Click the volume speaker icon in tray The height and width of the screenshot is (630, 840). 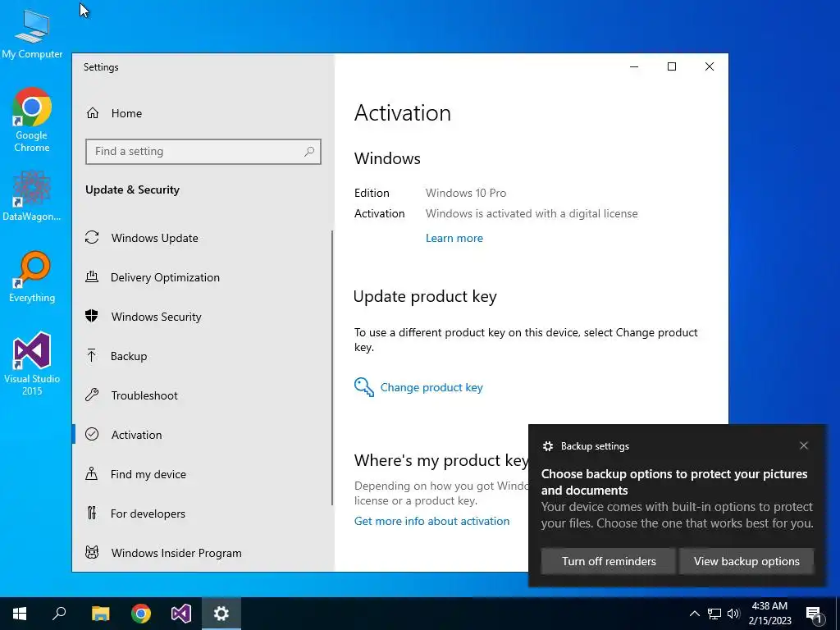tap(733, 614)
